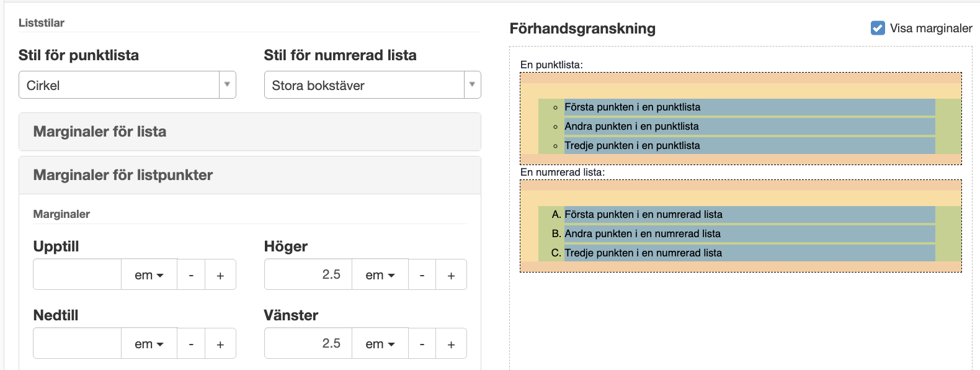Viewport: 980px width, 370px height.
Task: Toggle the Visa marginaler checkbox
Action: 878,28
